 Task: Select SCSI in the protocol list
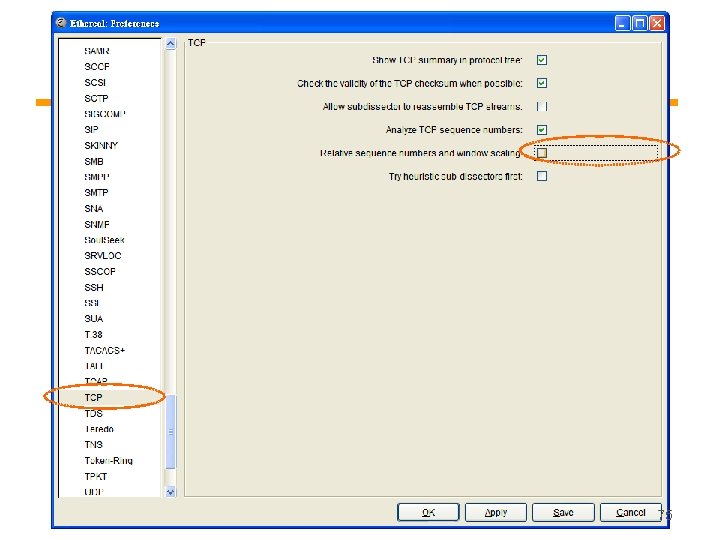coord(95,83)
